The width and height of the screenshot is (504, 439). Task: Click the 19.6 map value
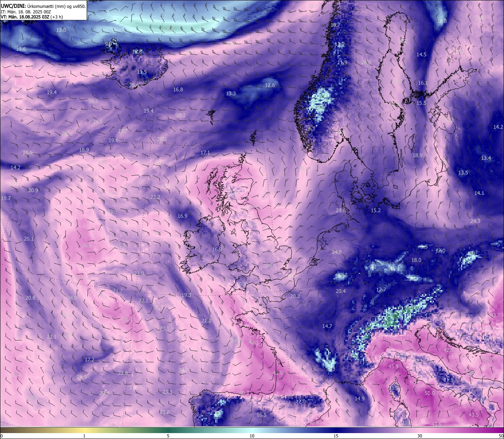pos(114,141)
